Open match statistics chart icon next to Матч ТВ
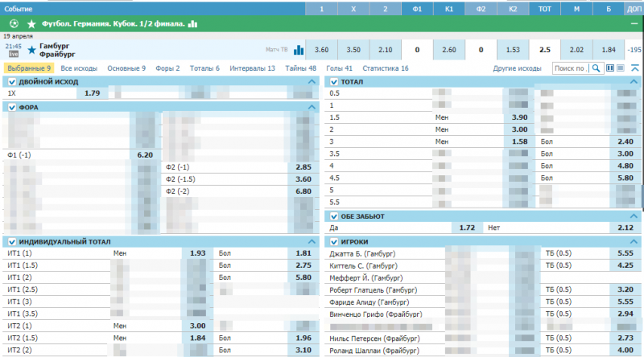644x357 pixels. pos(299,50)
